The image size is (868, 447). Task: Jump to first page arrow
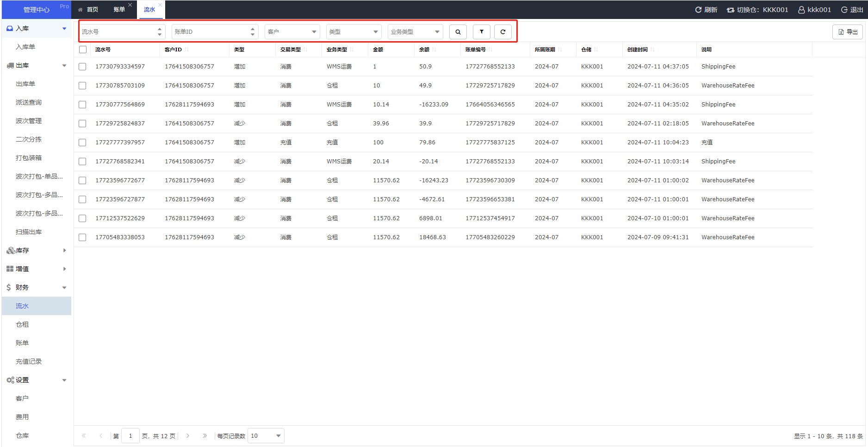pyautogui.click(x=84, y=436)
